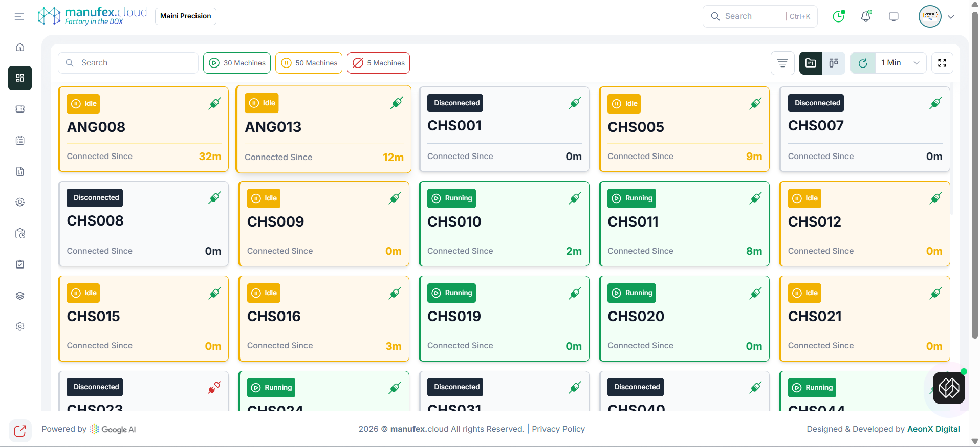Image resolution: width=980 pixels, height=447 pixels.
Task: Open the CHS016 machine card
Action: 323,319
